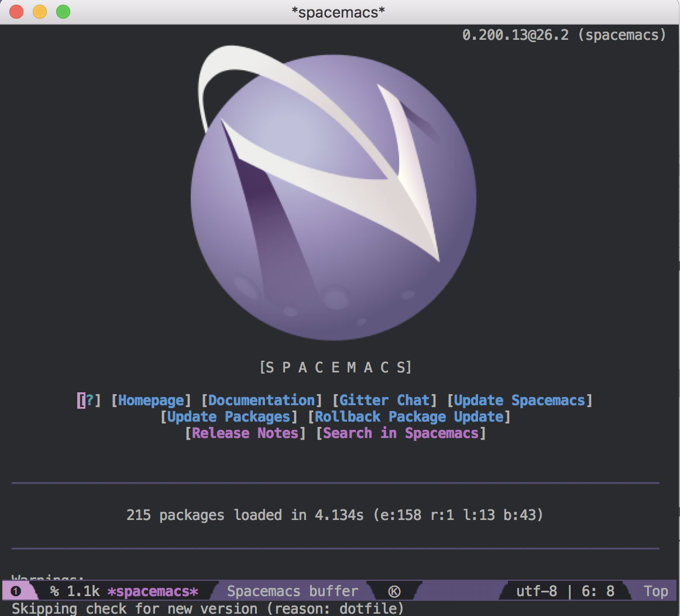Viewport: 680px width, 616px height.
Task: Click the circled K minor-mode icon
Action: tap(394, 591)
